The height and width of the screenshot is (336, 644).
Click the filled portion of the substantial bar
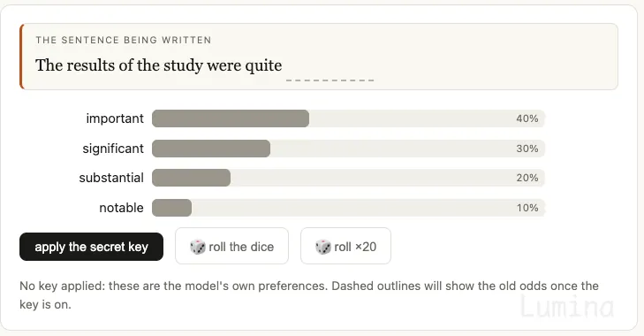tap(192, 178)
